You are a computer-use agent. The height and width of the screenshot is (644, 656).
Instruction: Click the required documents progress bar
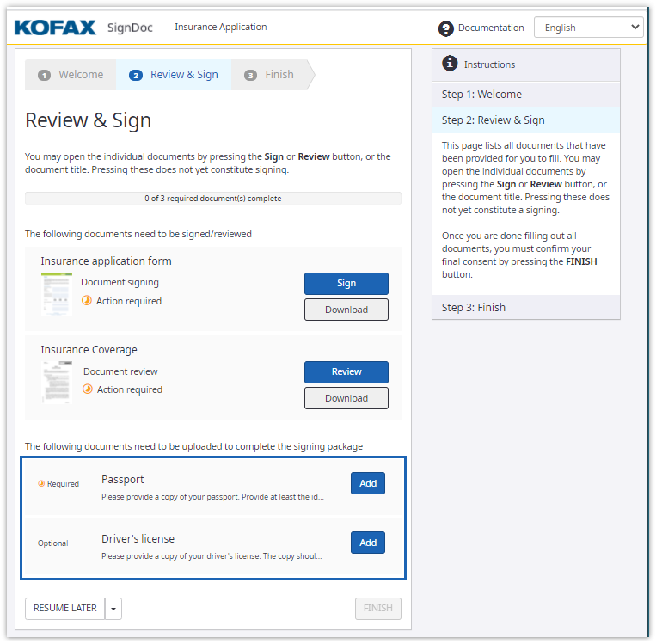click(x=212, y=199)
